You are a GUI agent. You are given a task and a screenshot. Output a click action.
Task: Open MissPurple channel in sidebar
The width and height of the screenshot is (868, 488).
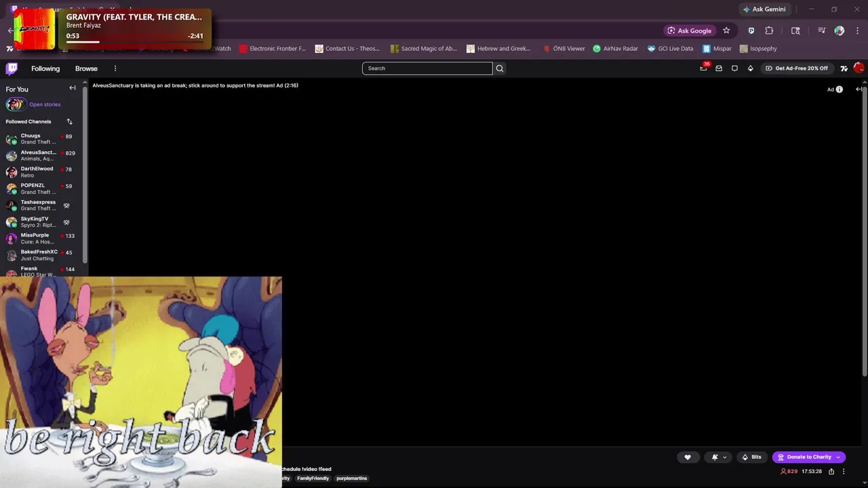pos(41,239)
